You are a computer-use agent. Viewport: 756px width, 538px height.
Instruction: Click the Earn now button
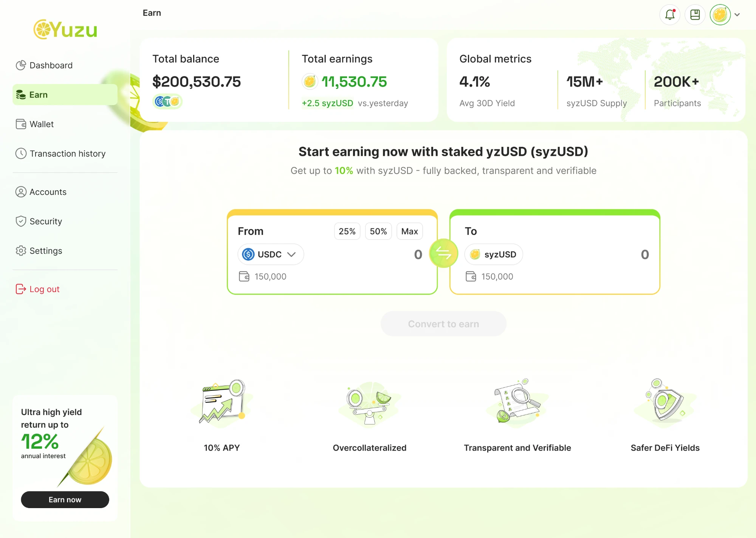click(65, 499)
